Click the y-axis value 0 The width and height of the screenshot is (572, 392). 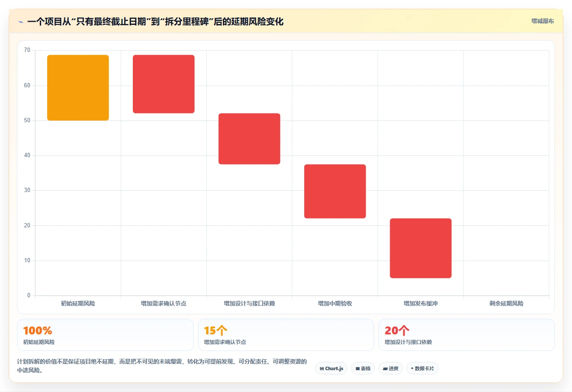pos(29,296)
